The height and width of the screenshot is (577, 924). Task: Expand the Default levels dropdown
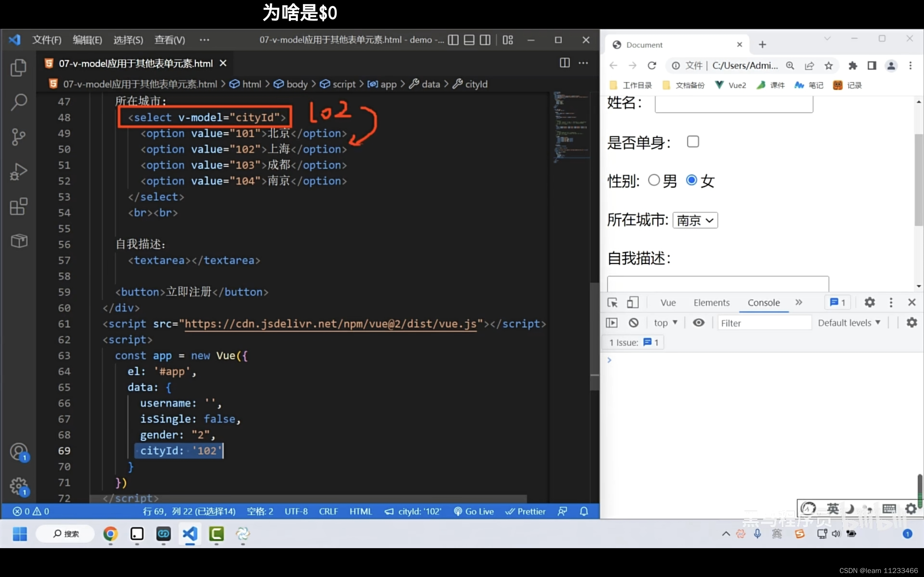point(849,323)
